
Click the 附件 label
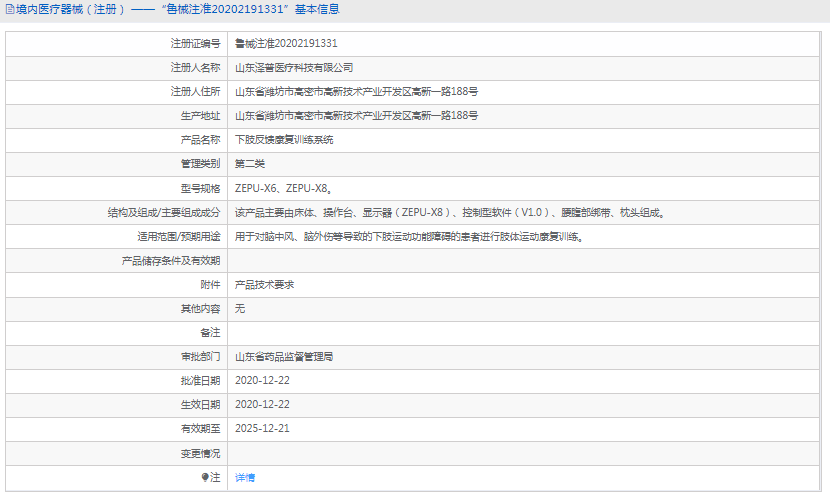coord(210,285)
